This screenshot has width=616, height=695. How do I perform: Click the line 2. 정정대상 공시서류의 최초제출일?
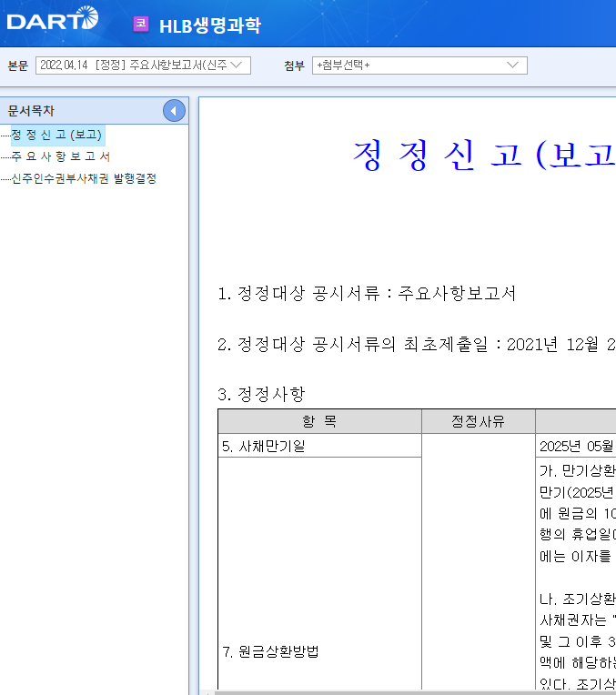(x=416, y=345)
